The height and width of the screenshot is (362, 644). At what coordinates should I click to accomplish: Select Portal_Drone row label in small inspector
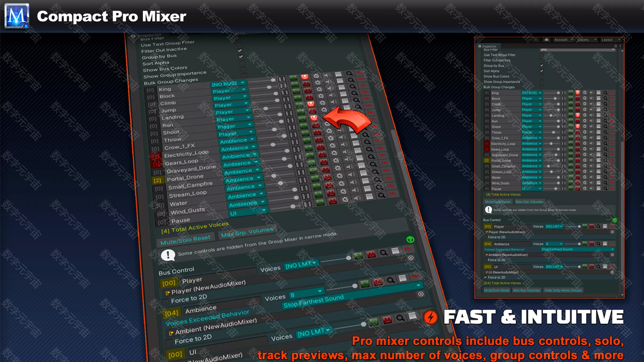point(501,160)
